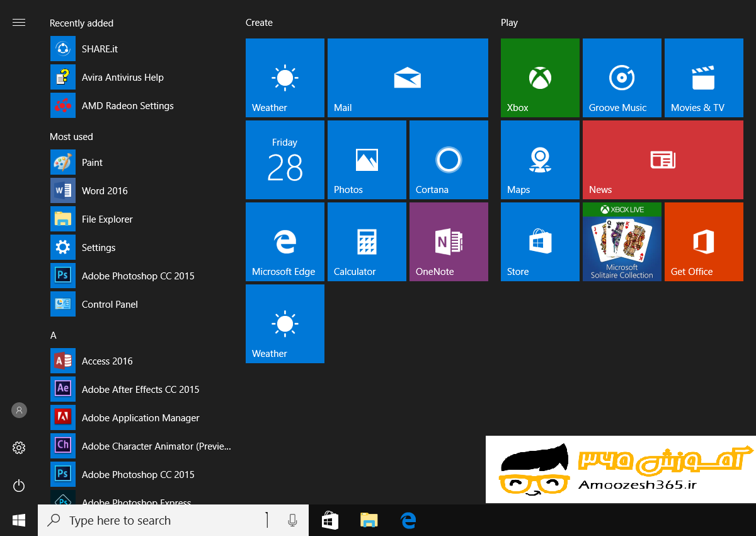
Task: Launch Groove Music tile
Action: (622, 78)
